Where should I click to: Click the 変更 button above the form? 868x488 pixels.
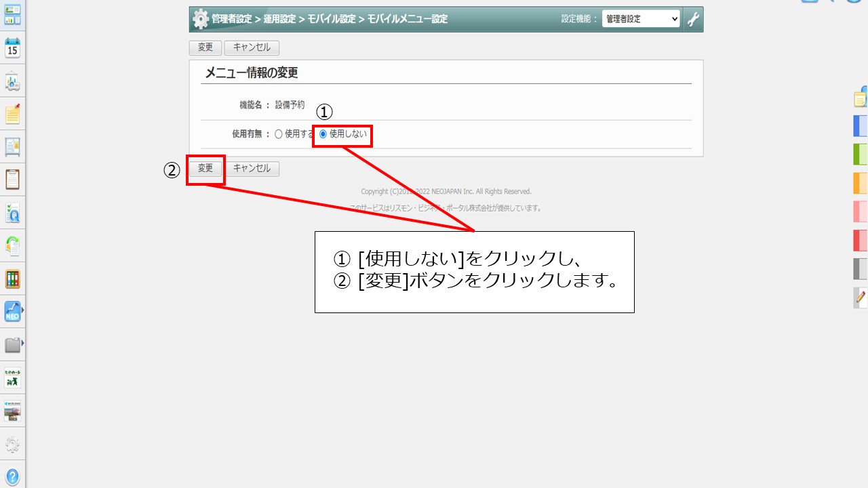(205, 47)
